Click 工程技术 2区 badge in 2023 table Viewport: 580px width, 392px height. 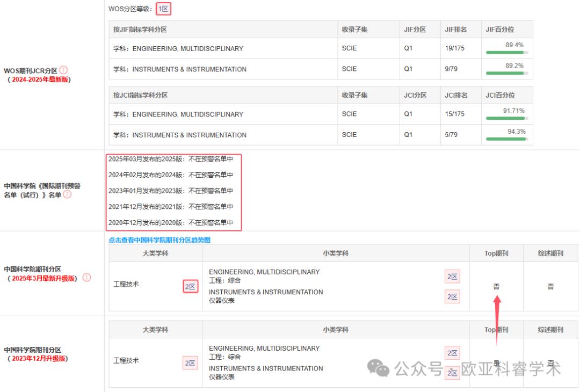pyautogui.click(x=190, y=363)
